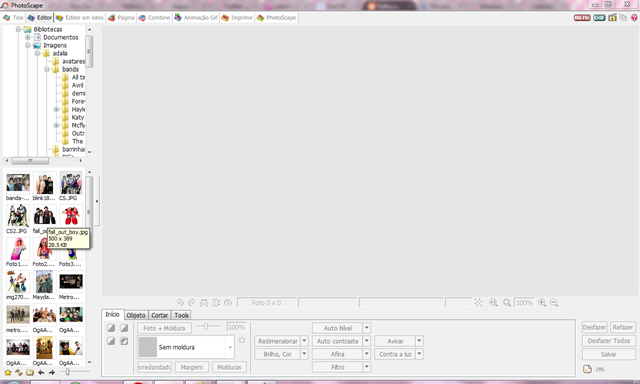Click the yellow lock folder icon top right
Image resolution: width=640 pixels, height=384 pixels.
[612, 18]
